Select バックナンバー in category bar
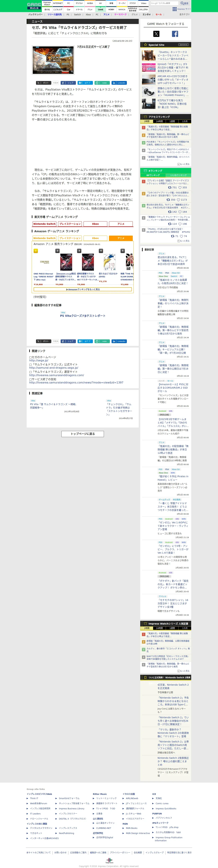Image resolution: width=218 pixels, height=868 pixels. point(35,15)
